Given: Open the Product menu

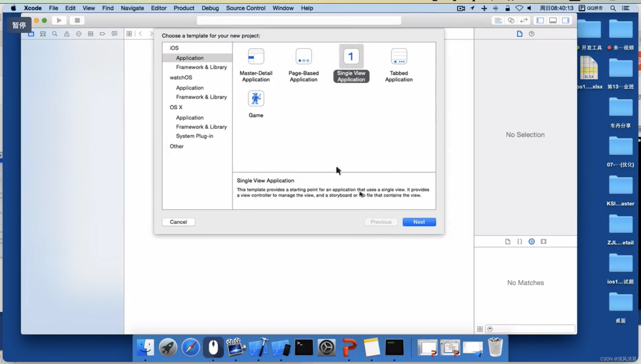Looking at the screenshot, I should [184, 8].
